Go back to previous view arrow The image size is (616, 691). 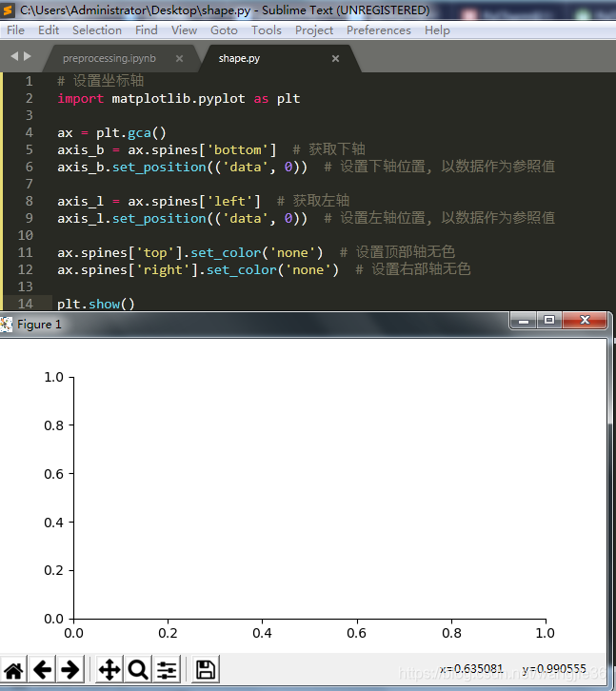point(42,669)
